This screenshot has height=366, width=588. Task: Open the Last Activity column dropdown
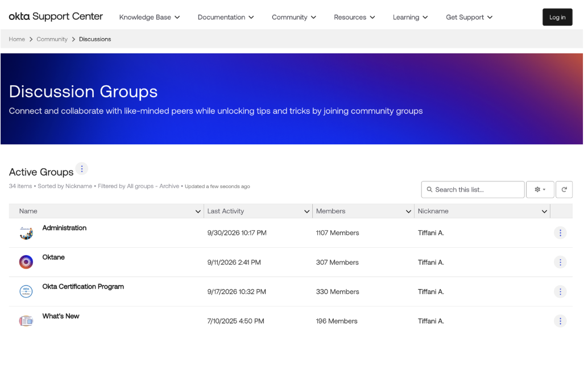click(x=307, y=211)
